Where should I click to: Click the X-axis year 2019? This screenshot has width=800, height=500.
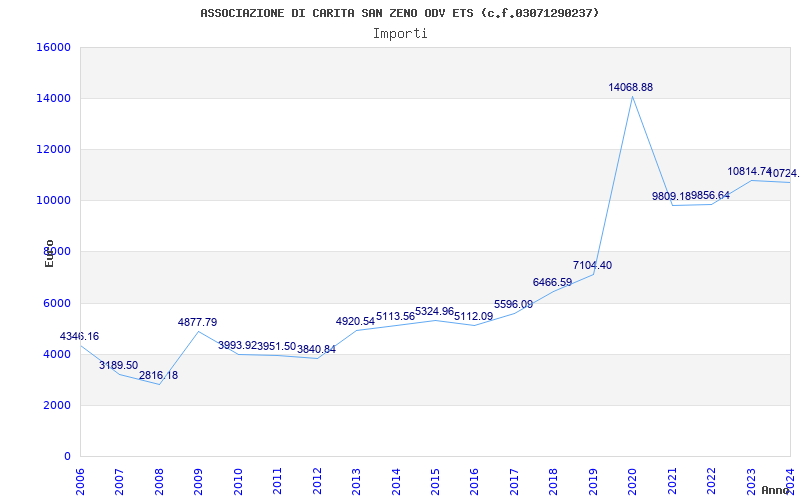coord(593,480)
